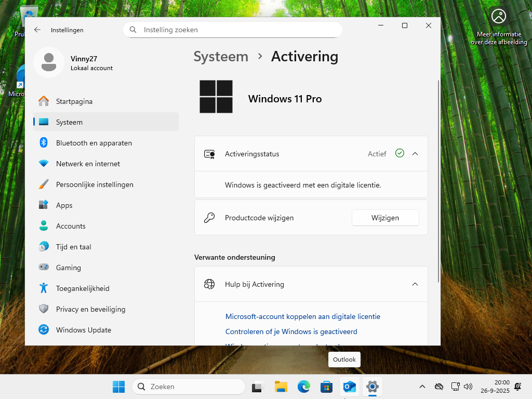532x399 pixels.
Task: Select Apps in the sidebar
Action: tap(106, 205)
